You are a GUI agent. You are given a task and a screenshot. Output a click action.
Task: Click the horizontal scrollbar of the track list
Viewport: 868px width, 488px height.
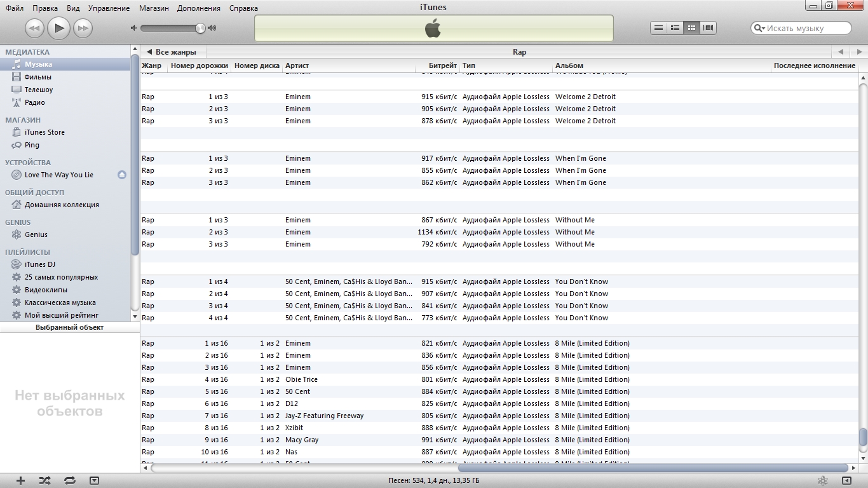point(653,468)
